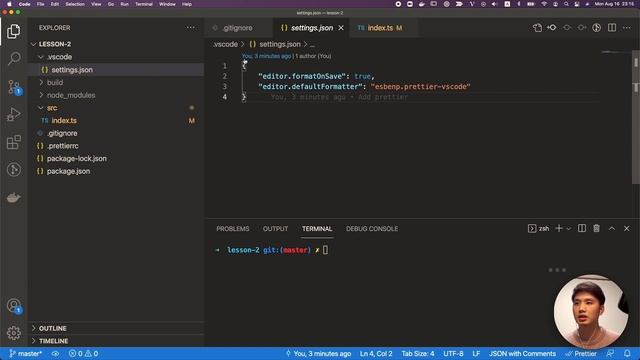Open the terminal launch profile dropdown arrow

(x=569, y=229)
